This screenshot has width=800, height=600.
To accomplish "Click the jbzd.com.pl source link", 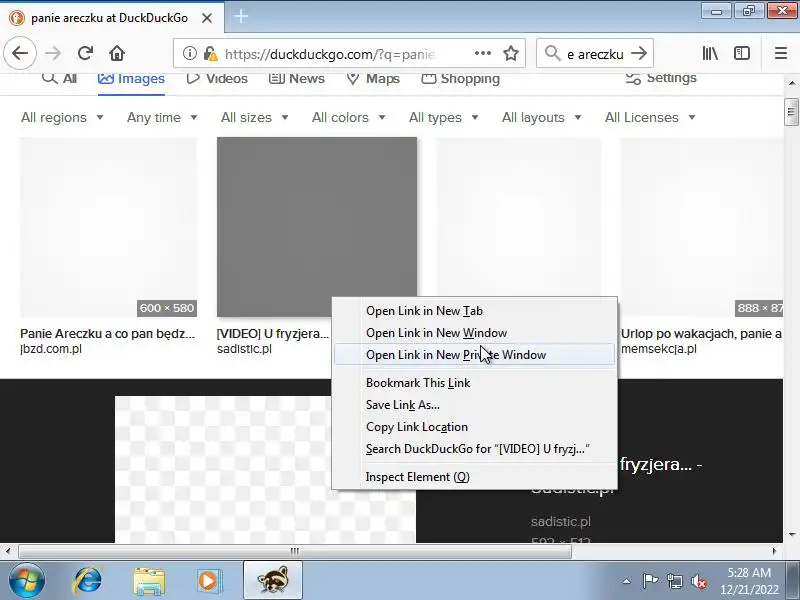I will pyautogui.click(x=51, y=349).
